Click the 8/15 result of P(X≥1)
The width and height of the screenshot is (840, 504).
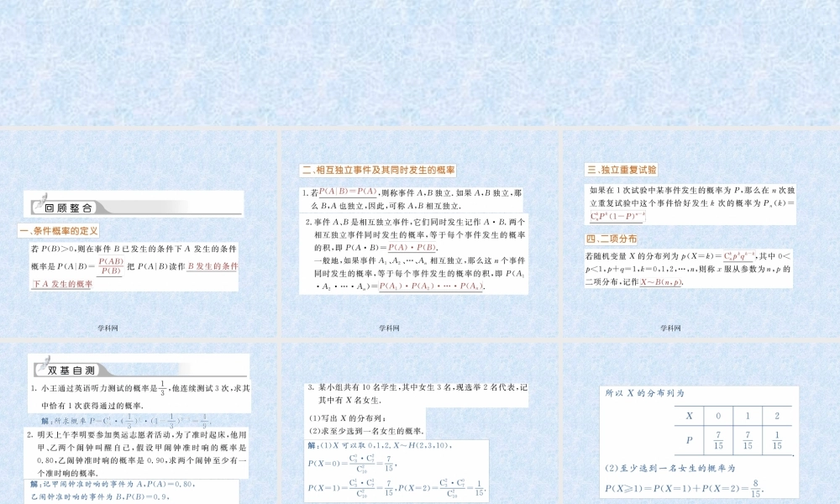[x=755, y=488]
